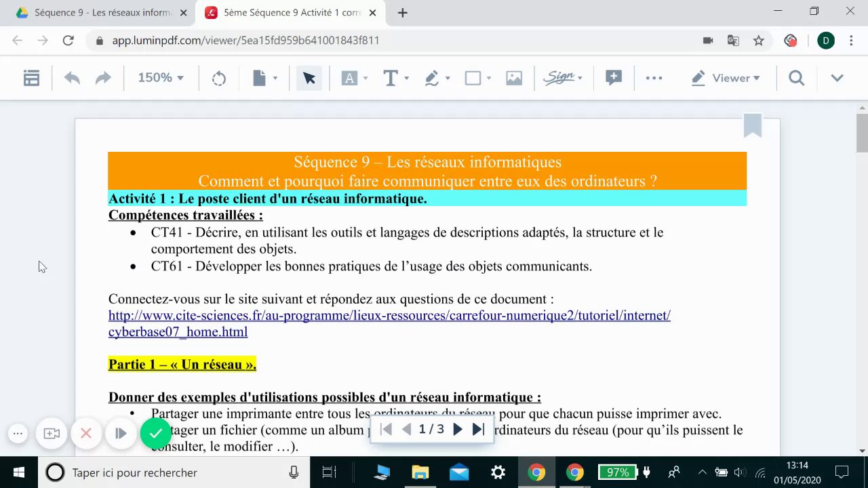Open the Chrome profile D avatar
868x488 pixels.
coord(826,41)
